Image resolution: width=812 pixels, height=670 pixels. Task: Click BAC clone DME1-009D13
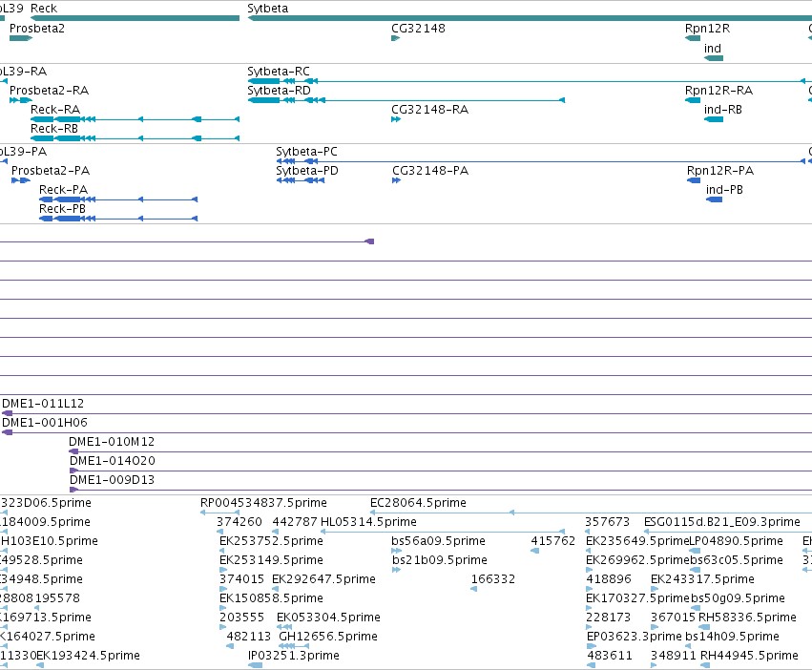(441, 490)
